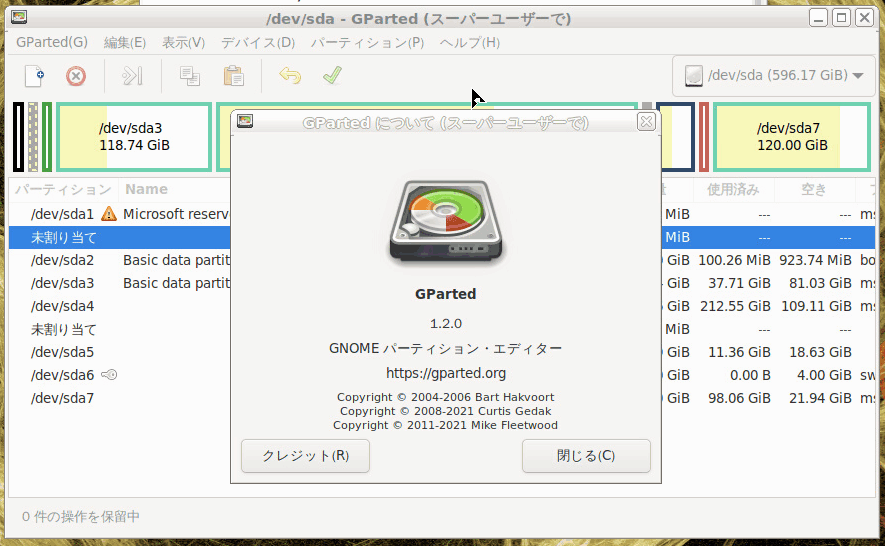Click the 212.55 GiB used value
Image resolution: width=885 pixels, height=546 pixels.
coord(735,306)
